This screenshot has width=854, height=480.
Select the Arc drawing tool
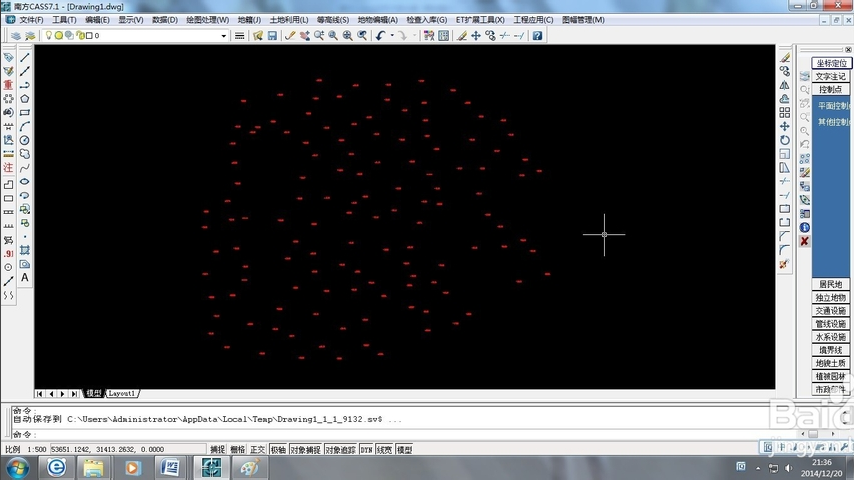(x=25, y=126)
